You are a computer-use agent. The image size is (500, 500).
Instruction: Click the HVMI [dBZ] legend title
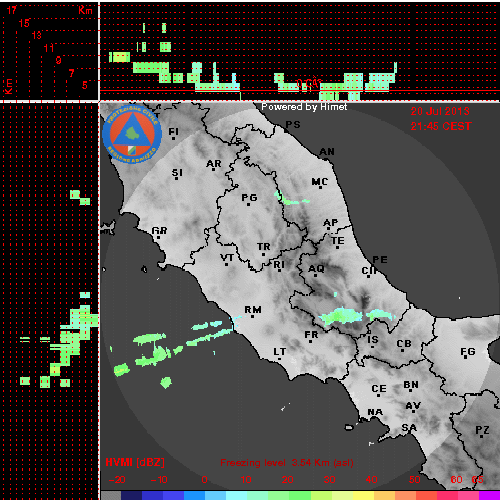[135, 462]
